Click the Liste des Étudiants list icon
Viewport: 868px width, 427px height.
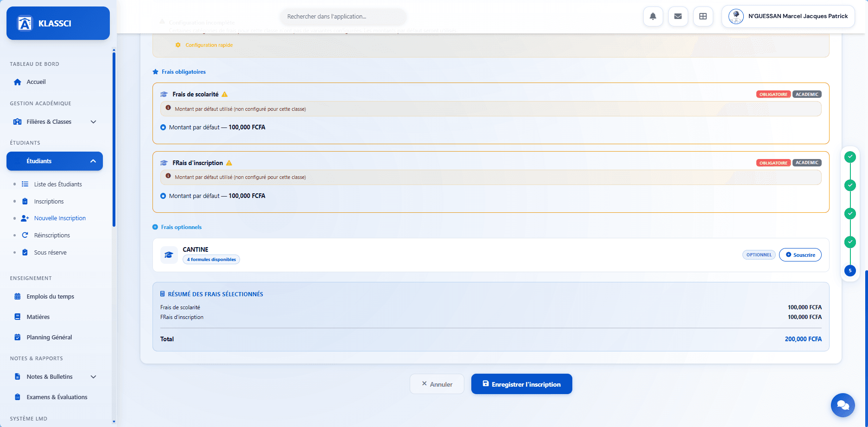point(25,184)
